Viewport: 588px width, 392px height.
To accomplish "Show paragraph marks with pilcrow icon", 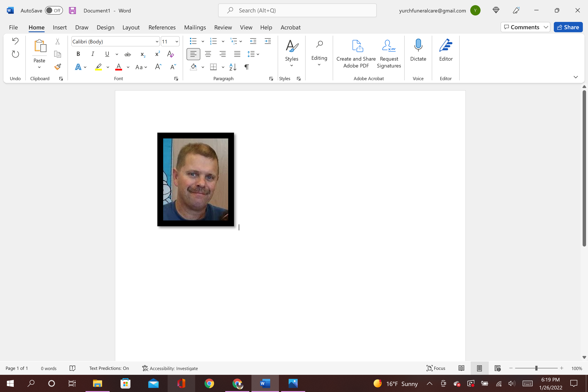I will [247, 67].
